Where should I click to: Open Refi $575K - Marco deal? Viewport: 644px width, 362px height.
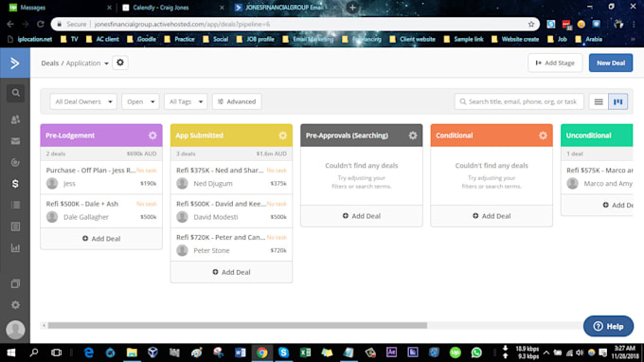pyautogui.click(x=598, y=177)
